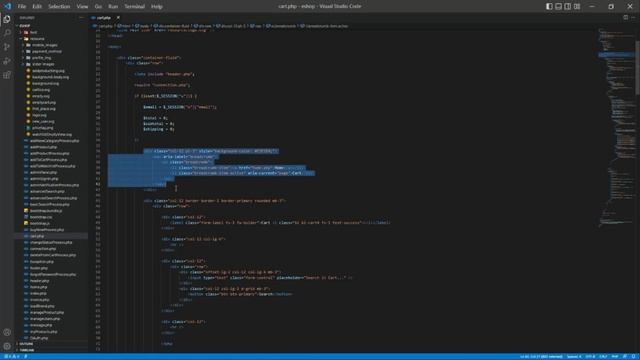Screen dimensions: 640x360
Task: Open the Search view in activity bar
Action: pyautogui.click(x=7, y=33)
